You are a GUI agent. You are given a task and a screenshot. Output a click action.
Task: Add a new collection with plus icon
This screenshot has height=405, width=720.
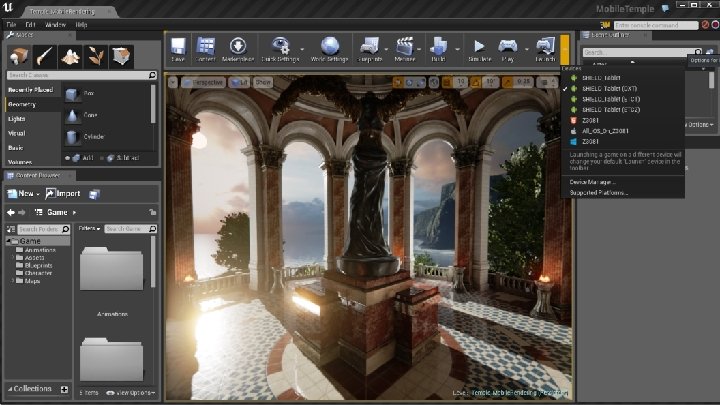point(64,389)
